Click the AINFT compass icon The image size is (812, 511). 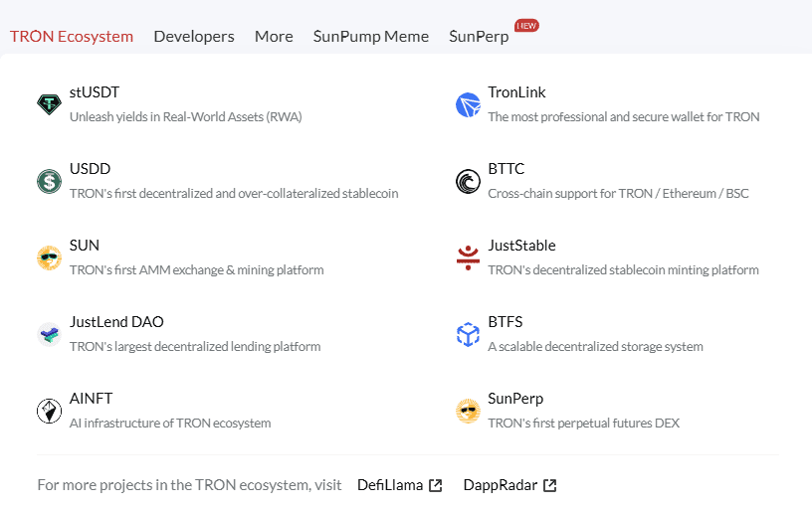tap(50, 411)
